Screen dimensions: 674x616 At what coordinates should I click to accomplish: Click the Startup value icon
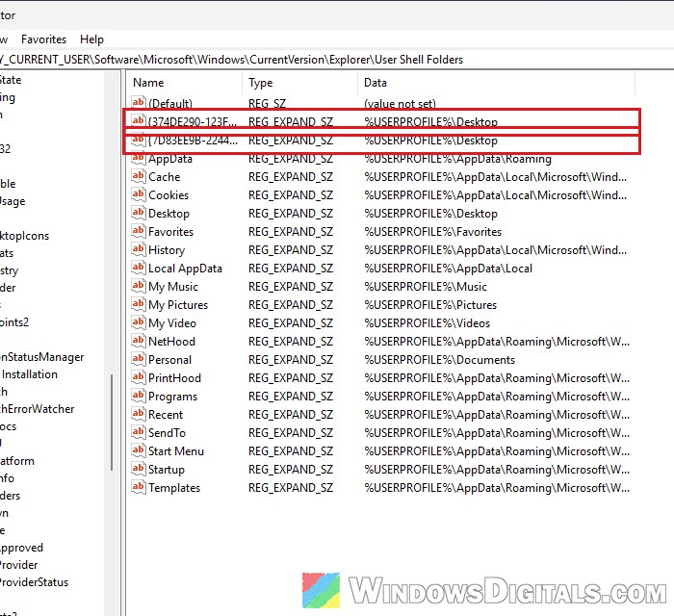point(138,469)
